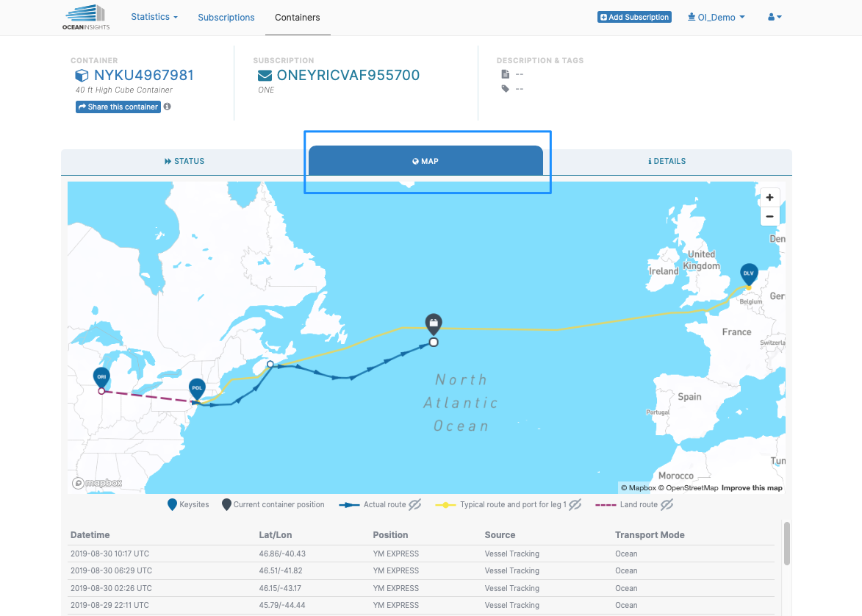Go to Subscriptions page

click(226, 17)
